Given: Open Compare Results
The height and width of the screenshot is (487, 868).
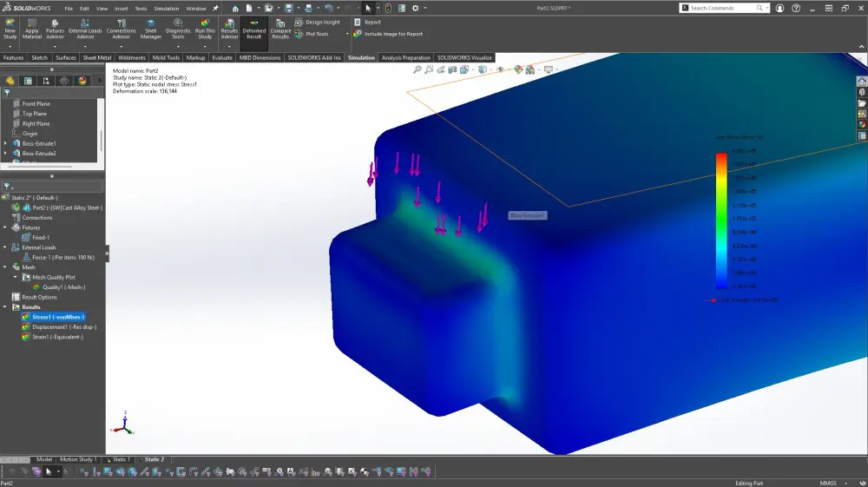Looking at the screenshot, I should point(280,29).
